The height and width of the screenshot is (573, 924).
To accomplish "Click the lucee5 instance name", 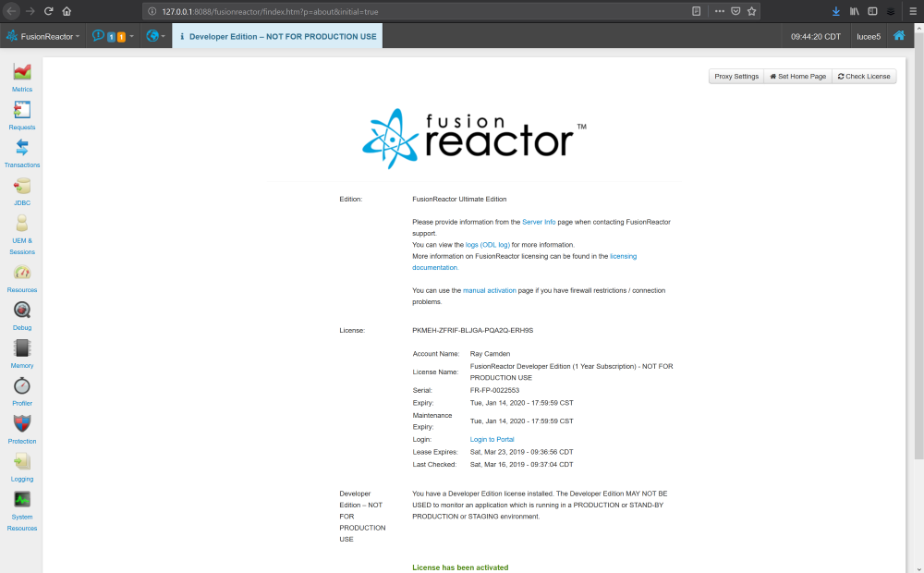I will point(868,37).
